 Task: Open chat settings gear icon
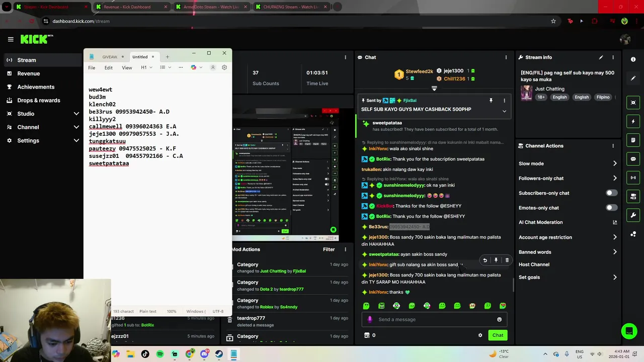480,335
